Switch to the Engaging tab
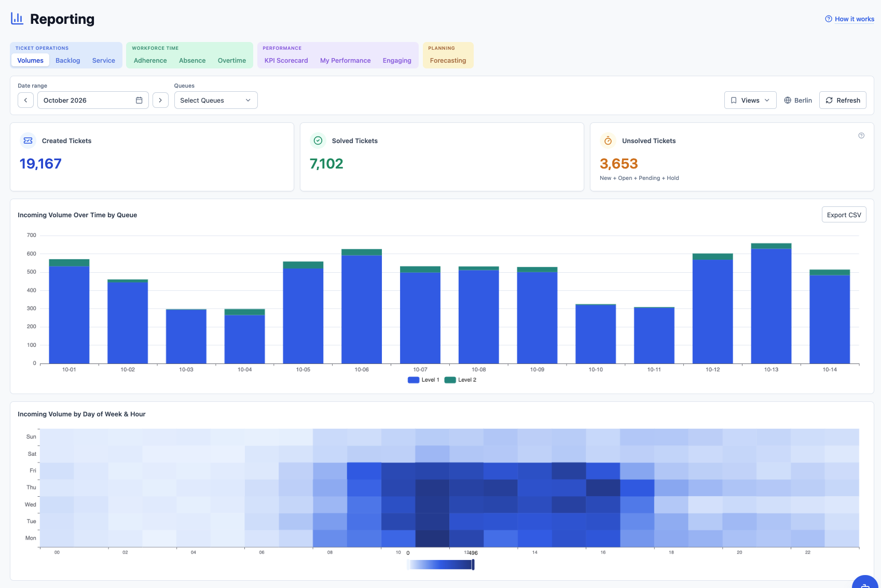This screenshot has width=881, height=588. [x=397, y=60]
